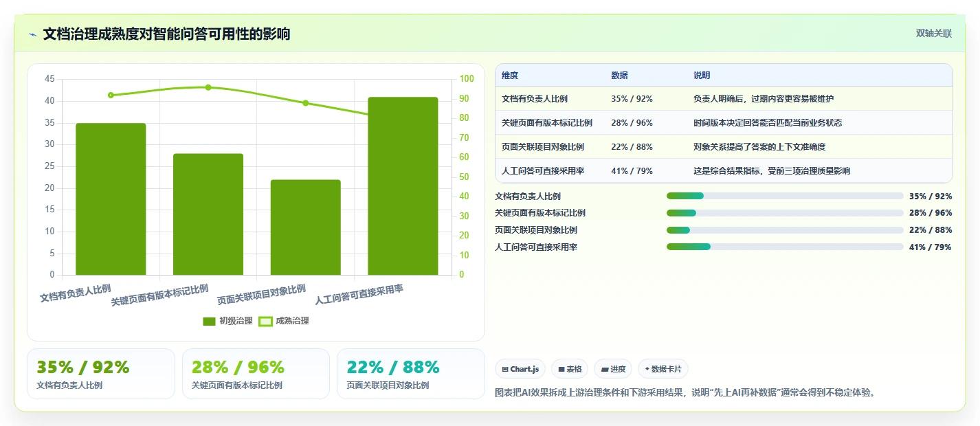The height and width of the screenshot is (426, 980).
Task: Click the green bar for 文档有负责人比例
Action: pyautogui.click(x=111, y=199)
